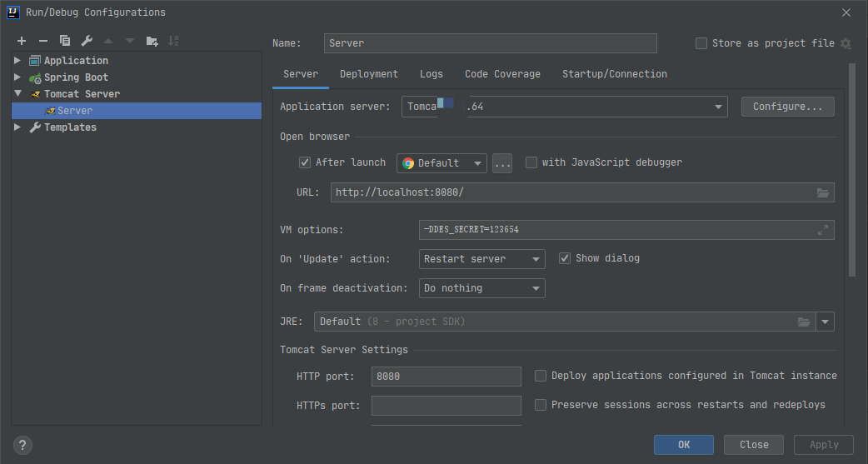Click the IntelliJ icon in the title bar

[12, 12]
